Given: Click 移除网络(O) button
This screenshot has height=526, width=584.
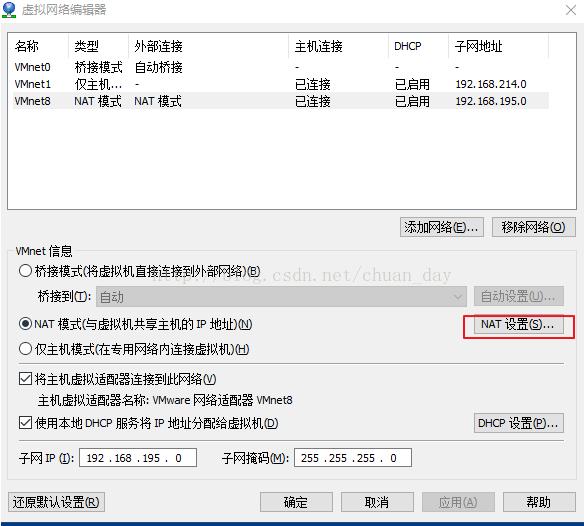Looking at the screenshot, I should point(534,227).
